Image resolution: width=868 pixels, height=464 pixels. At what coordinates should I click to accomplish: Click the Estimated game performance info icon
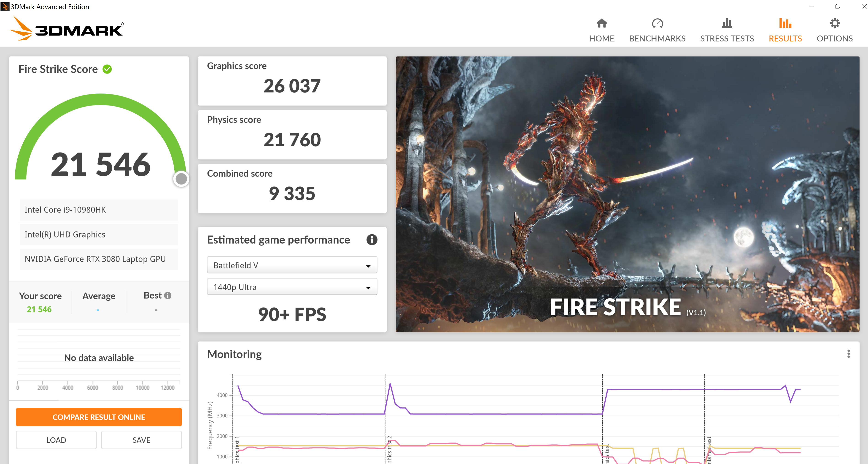coord(372,240)
